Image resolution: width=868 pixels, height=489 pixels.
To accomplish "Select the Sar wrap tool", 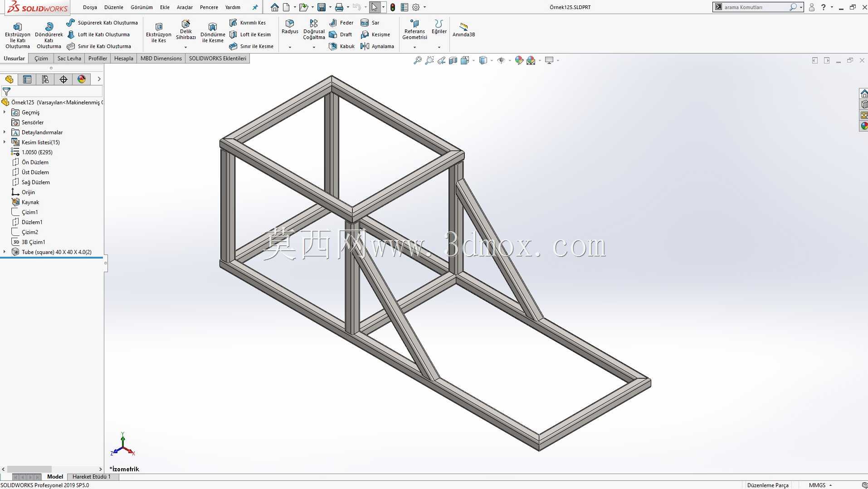I will pos(370,23).
